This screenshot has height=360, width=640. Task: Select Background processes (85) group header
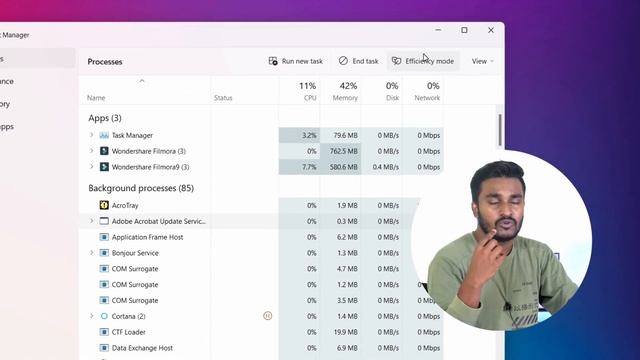click(x=141, y=188)
